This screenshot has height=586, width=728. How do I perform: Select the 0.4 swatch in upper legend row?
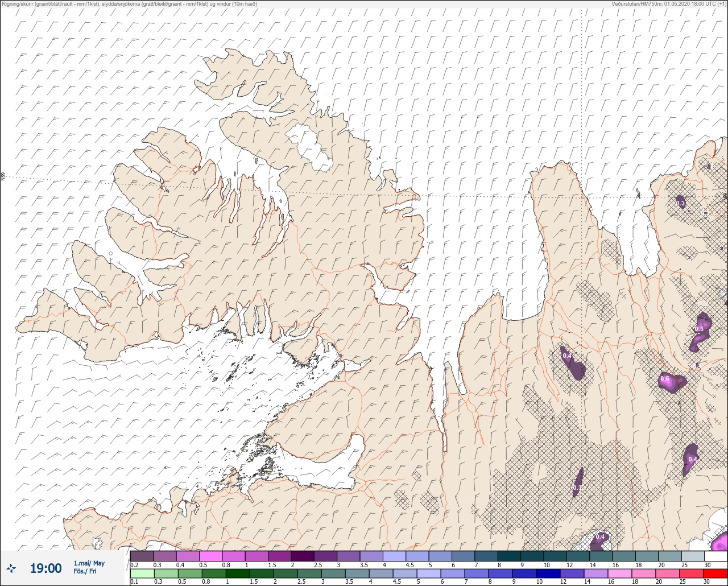point(188,556)
